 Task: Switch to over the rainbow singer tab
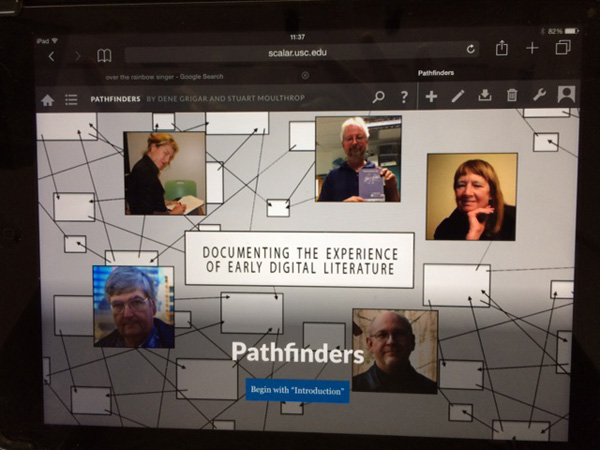pos(165,77)
